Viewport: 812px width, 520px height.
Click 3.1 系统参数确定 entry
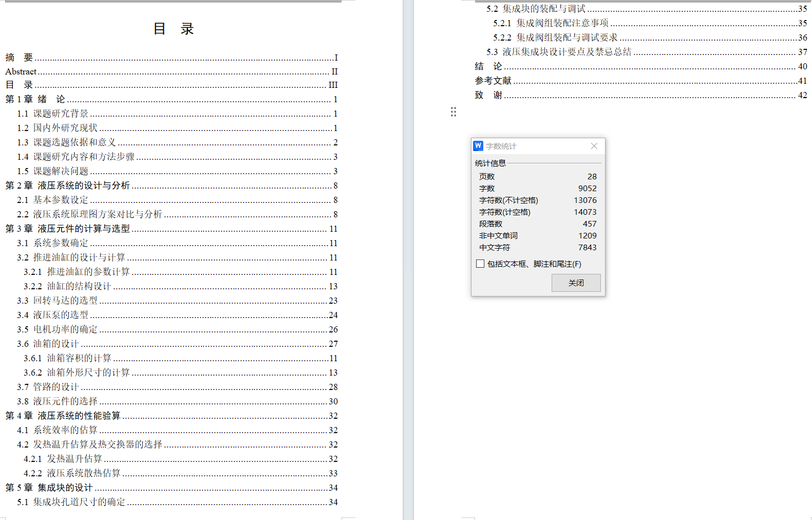pyautogui.click(x=177, y=243)
